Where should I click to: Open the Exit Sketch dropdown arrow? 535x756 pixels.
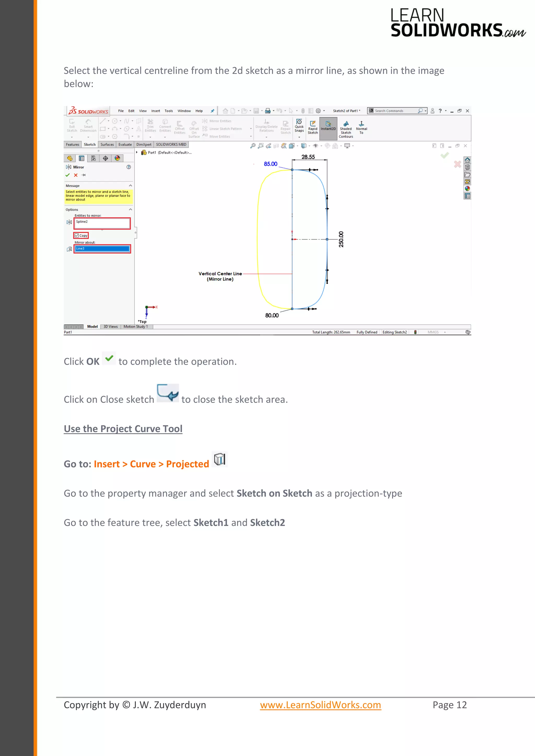(x=72, y=137)
